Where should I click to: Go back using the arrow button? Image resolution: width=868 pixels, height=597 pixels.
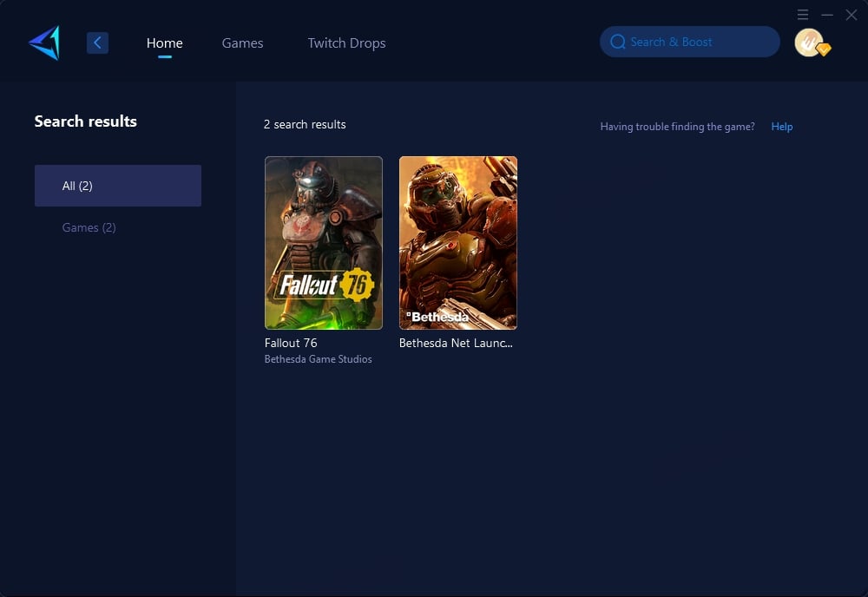point(97,43)
